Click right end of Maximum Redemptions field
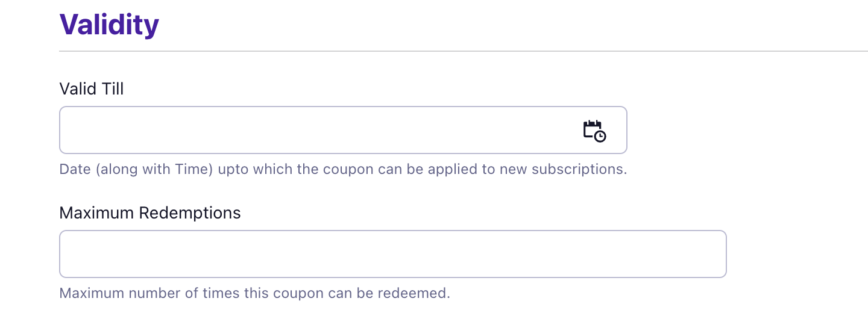This screenshot has height=313, width=868. [714, 254]
